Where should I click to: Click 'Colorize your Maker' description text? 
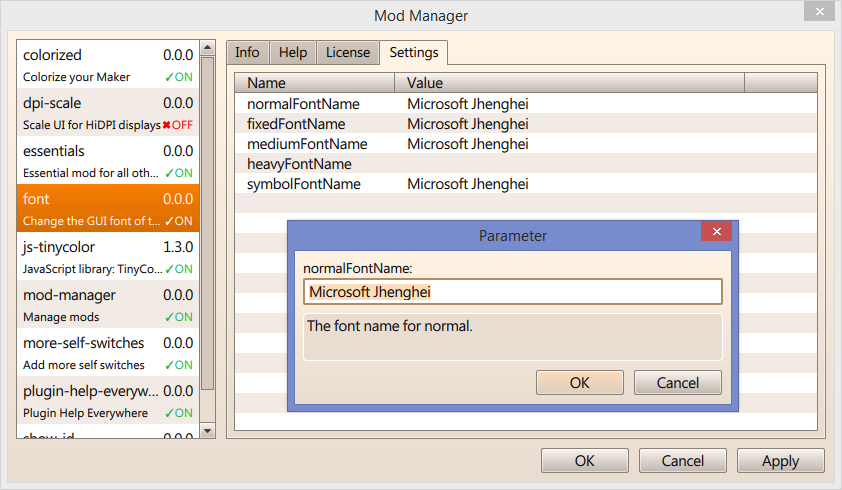tap(76, 77)
